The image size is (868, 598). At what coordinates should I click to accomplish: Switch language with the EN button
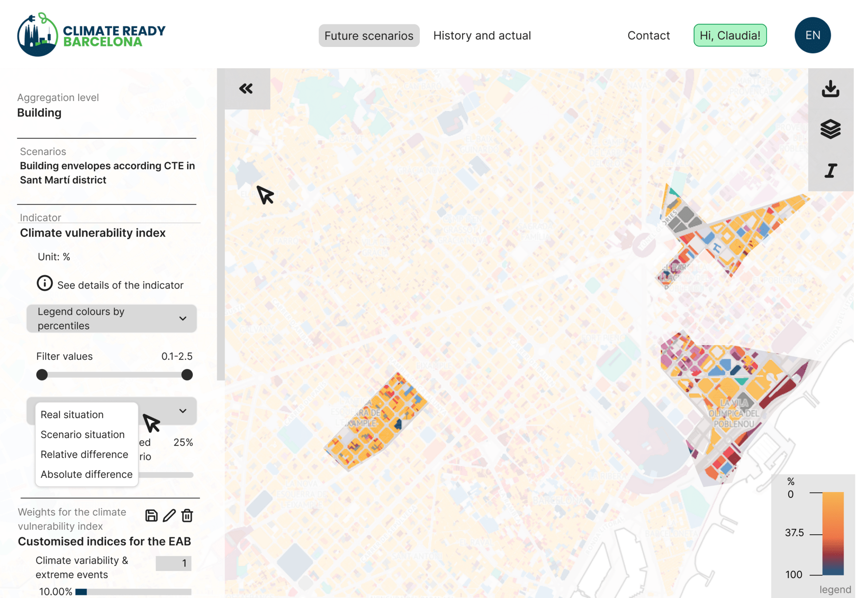[812, 35]
